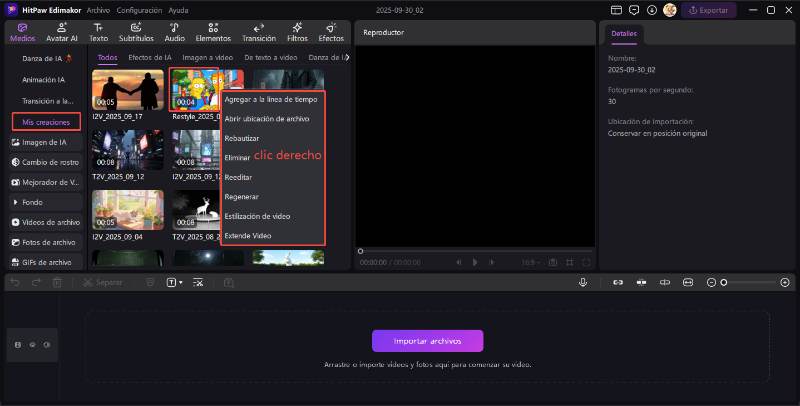
Task: Open the Elementos panel
Action: pyautogui.click(x=213, y=31)
